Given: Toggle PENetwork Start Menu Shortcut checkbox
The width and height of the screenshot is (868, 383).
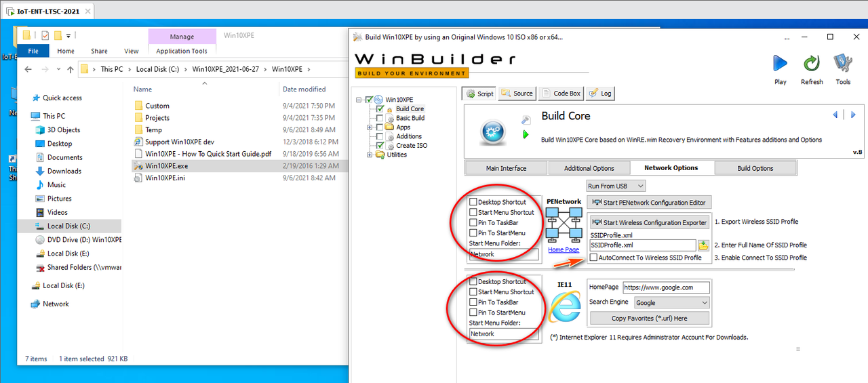Looking at the screenshot, I should tap(473, 212).
